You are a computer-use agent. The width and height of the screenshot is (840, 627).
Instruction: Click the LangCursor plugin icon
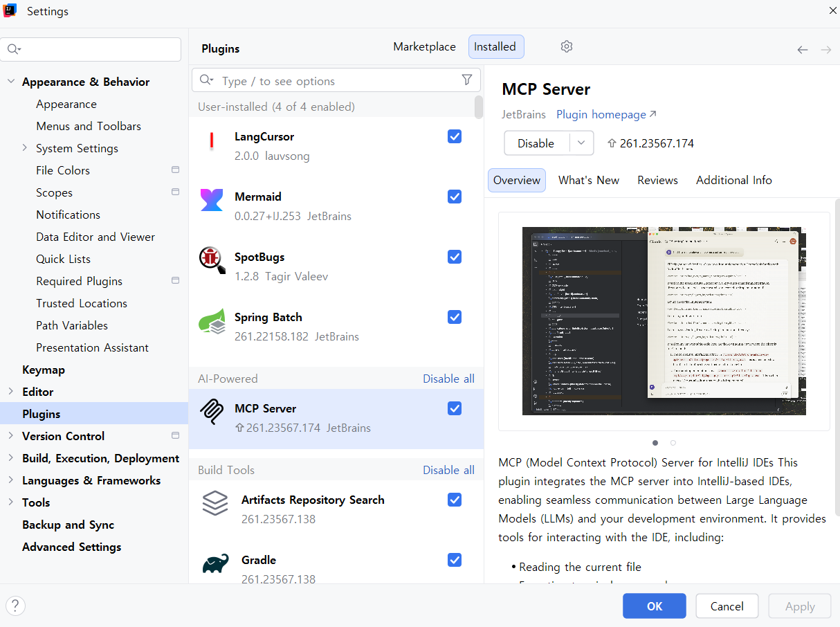(x=212, y=141)
